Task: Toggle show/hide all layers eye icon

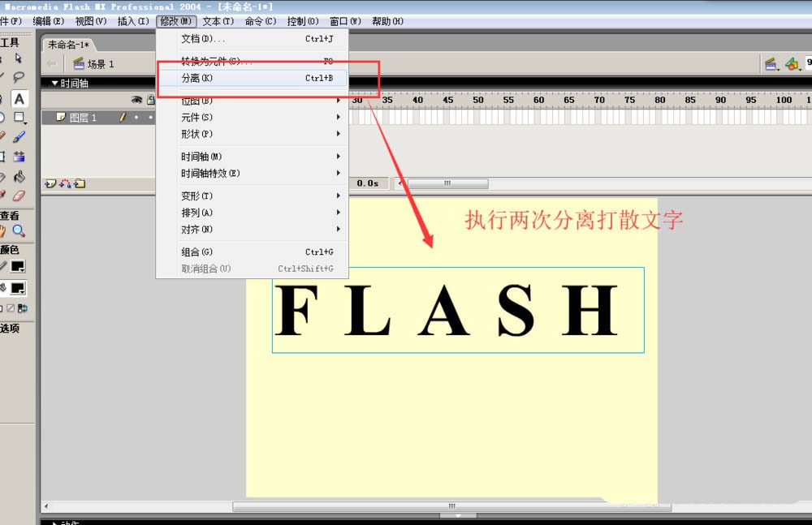Action: [136, 100]
